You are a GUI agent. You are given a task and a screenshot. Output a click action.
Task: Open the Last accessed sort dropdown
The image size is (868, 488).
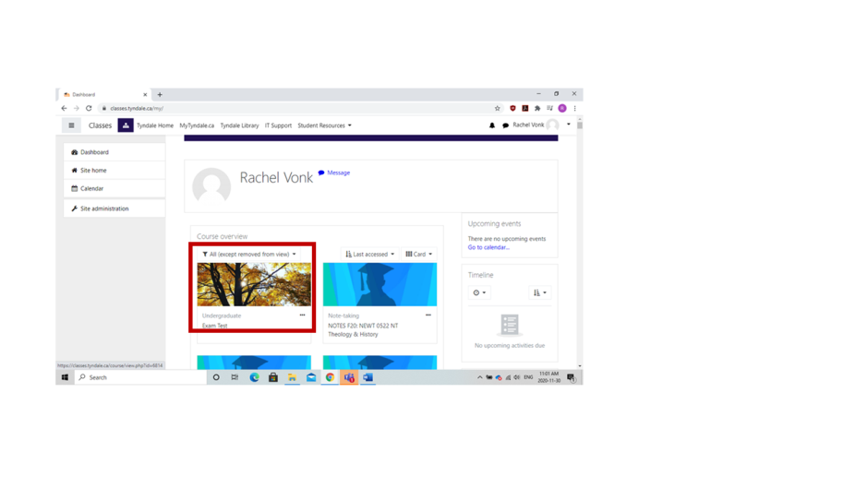[369, 254]
